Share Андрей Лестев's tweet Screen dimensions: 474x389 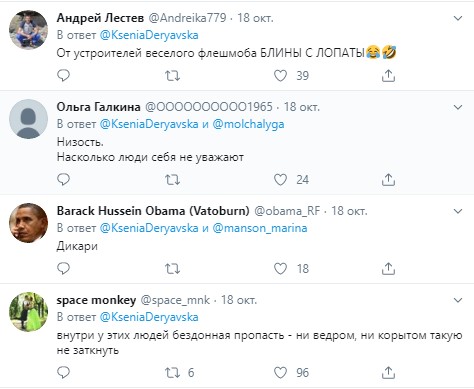tap(388, 76)
